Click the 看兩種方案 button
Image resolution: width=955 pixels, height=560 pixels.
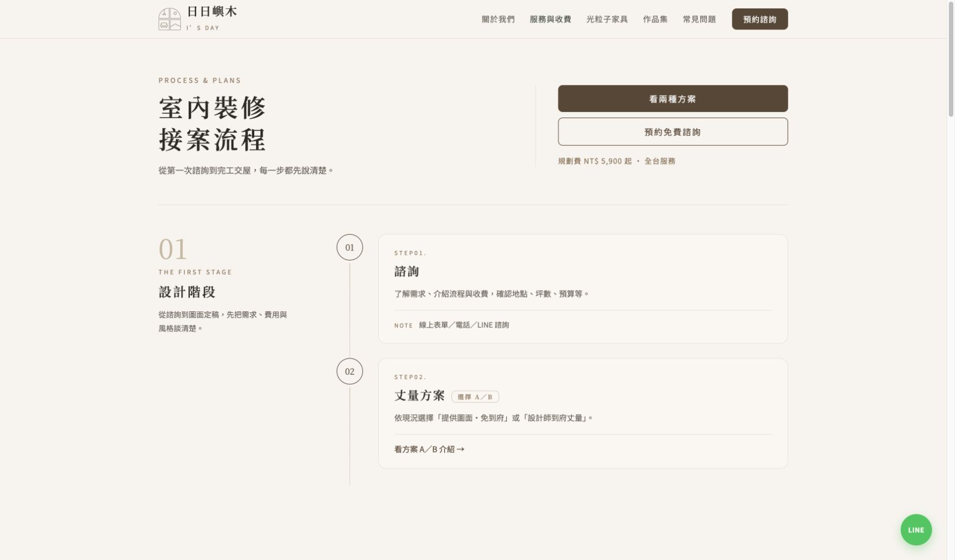click(x=672, y=99)
